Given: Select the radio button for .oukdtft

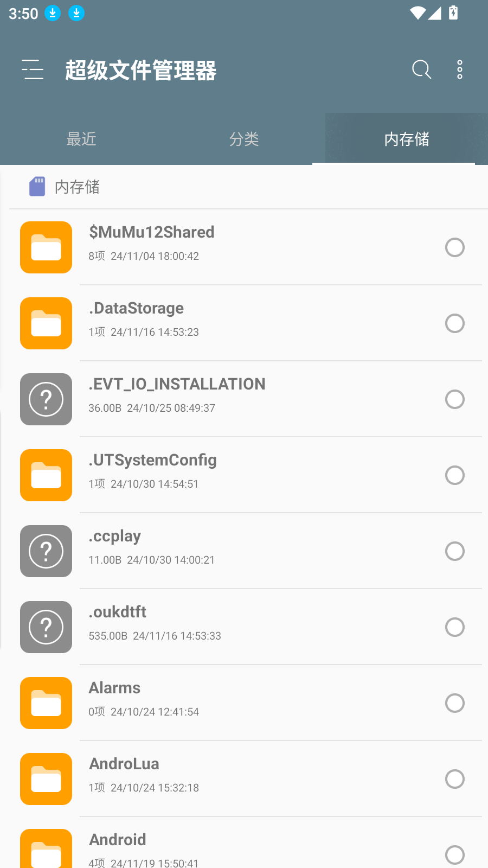Looking at the screenshot, I should coord(455,627).
